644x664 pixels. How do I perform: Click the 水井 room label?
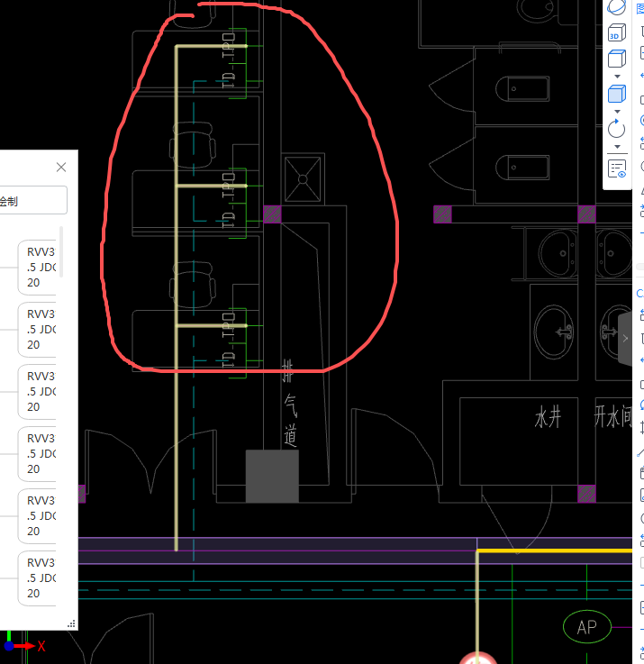click(548, 417)
